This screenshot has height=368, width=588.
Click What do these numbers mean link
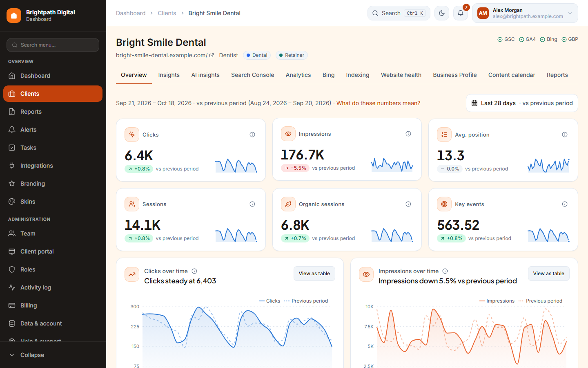[378, 103]
